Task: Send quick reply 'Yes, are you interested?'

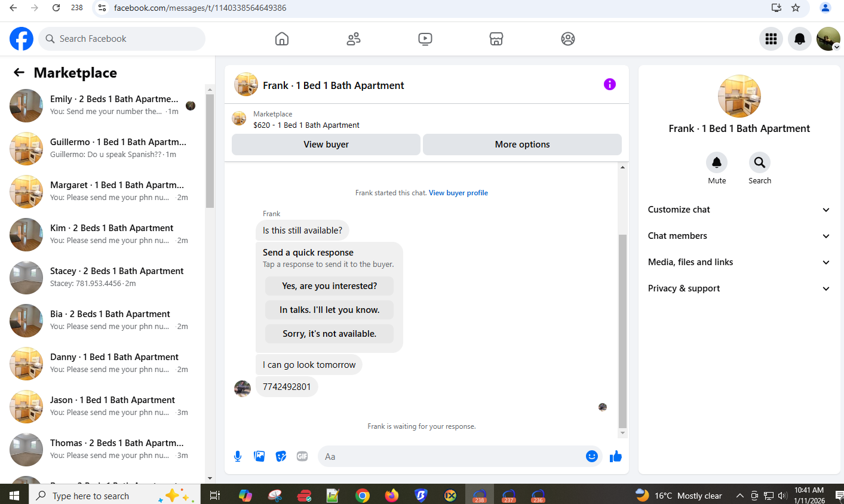Action: pyautogui.click(x=330, y=286)
